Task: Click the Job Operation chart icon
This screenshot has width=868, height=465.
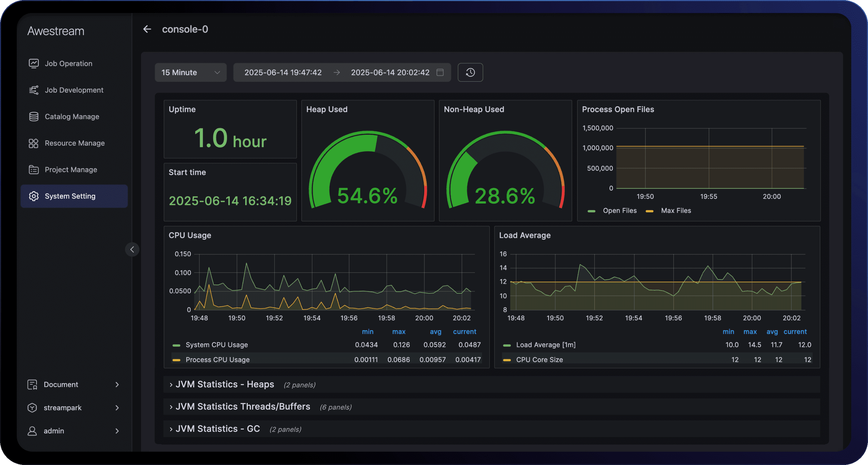Action: coord(33,63)
